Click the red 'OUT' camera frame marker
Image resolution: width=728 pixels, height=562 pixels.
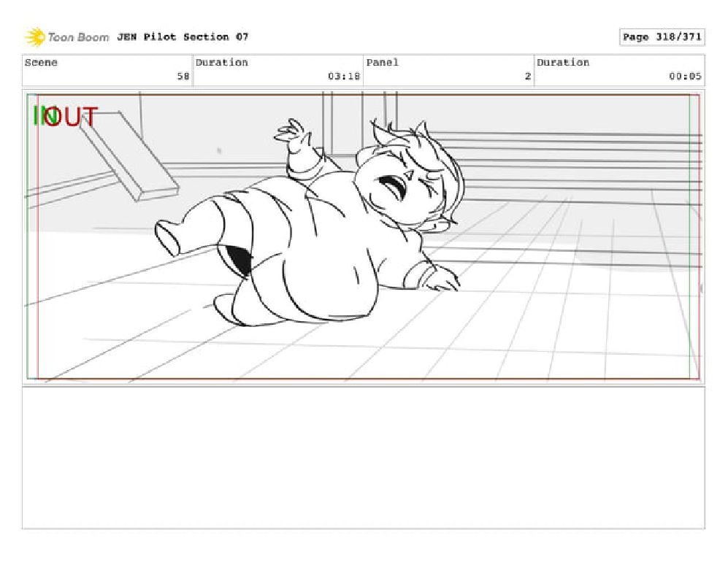tap(72, 117)
